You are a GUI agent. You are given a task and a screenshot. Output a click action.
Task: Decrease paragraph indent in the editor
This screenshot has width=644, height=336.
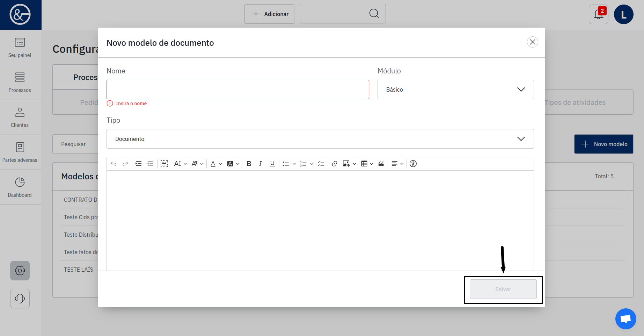coord(151,164)
